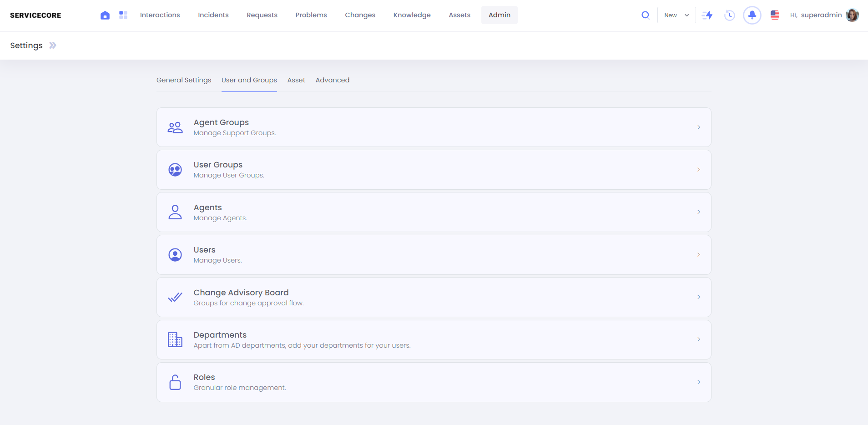The image size is (868, 425).
Task: Open the dashboard grid icon
Action: point(123,15)
